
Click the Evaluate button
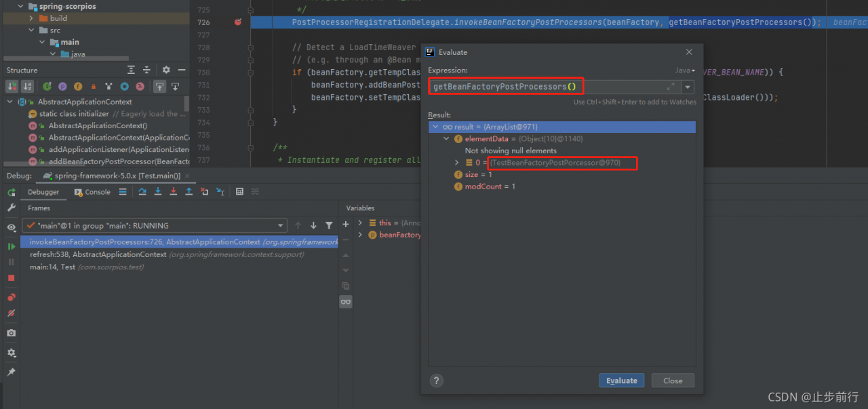click(x=622, y=381)
